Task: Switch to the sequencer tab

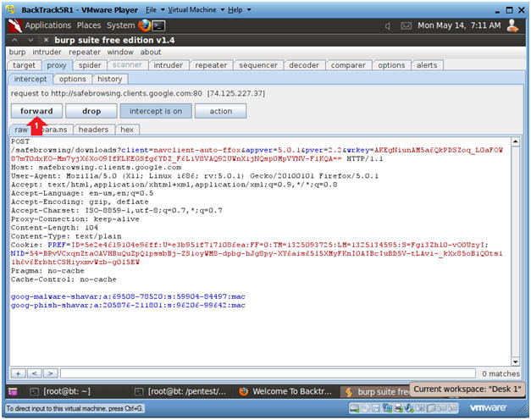Action: click(258, 65)
